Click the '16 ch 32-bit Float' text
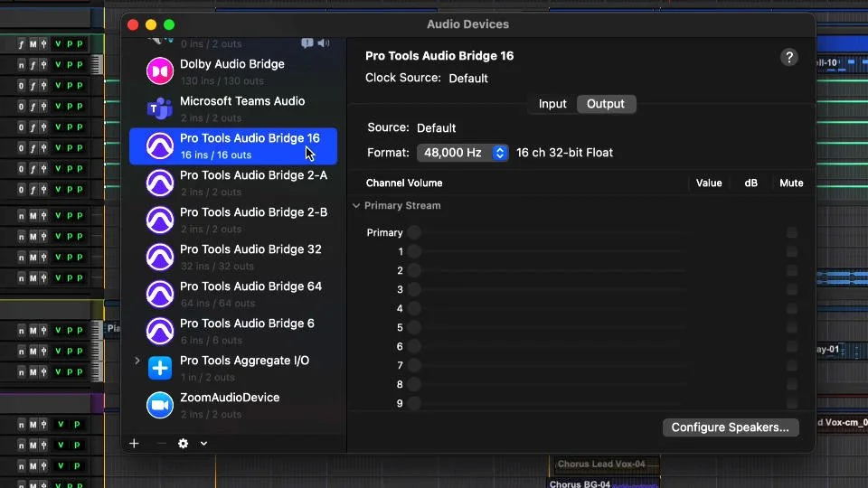Screen dimensions: 868x488 click(x=564, y=153)
